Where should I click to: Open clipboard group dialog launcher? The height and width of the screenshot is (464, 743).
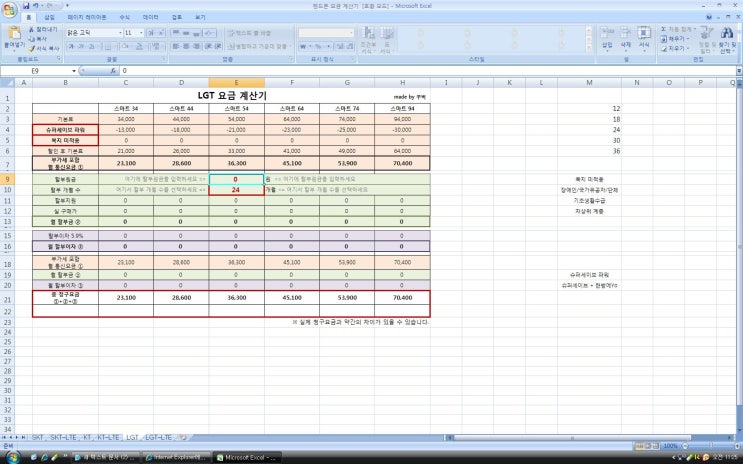[x=59, y=59]
